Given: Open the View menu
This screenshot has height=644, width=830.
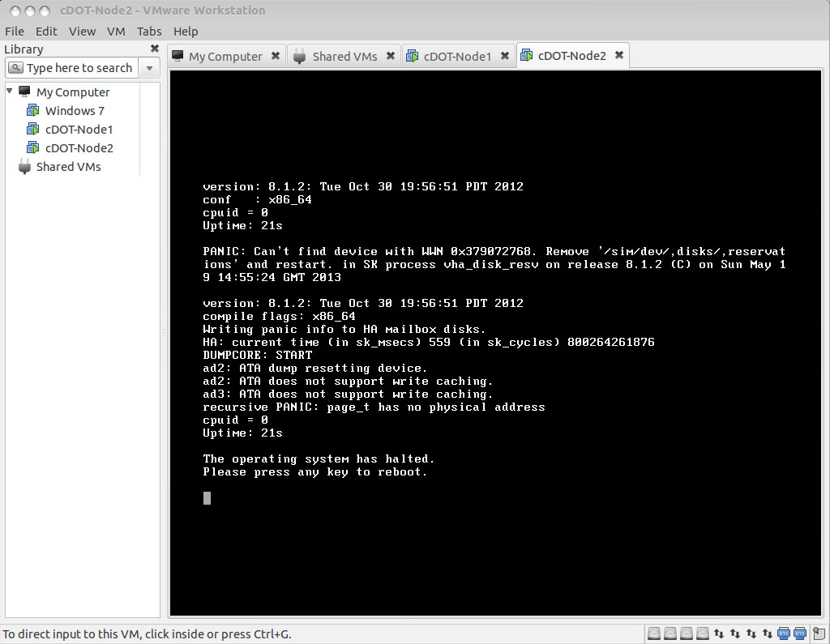Looking at the screenshot, I should coord(82,32).
